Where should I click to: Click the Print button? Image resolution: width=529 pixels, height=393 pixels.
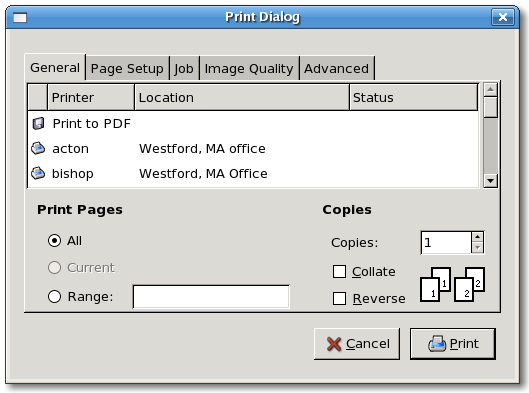453,344
